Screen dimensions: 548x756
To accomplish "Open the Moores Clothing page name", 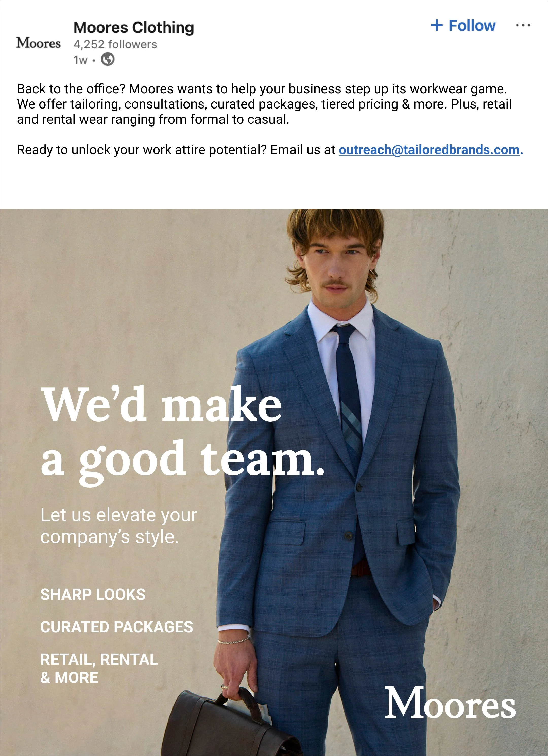I will [x=133, y=27].
